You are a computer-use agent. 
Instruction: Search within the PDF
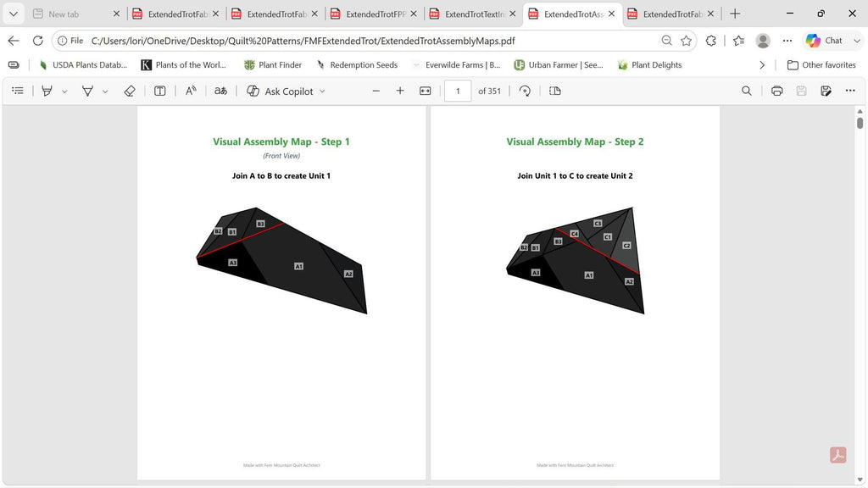click(x=747, y=91)
